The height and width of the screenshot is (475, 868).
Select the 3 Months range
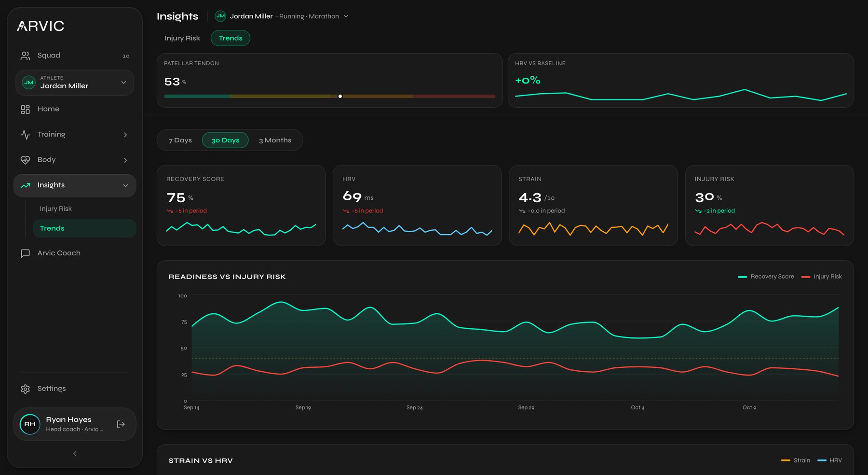coord(275,140)
